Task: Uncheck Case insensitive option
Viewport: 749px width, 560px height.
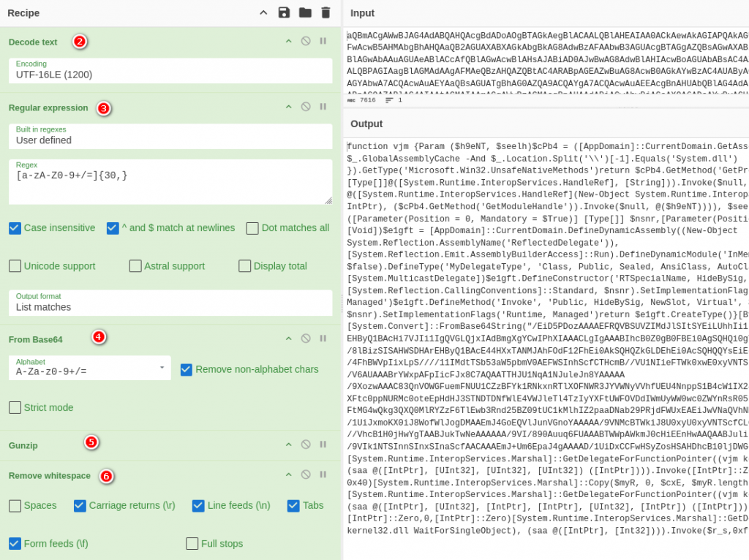Action: (15, 228)
